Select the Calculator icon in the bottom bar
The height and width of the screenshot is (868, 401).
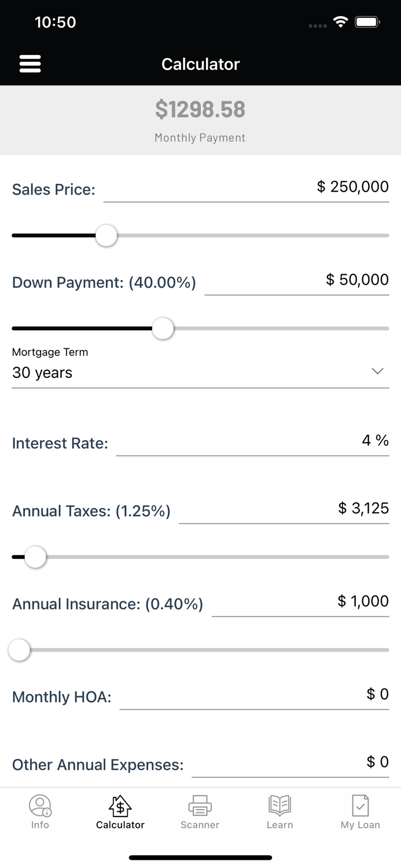tap(120, 805)
